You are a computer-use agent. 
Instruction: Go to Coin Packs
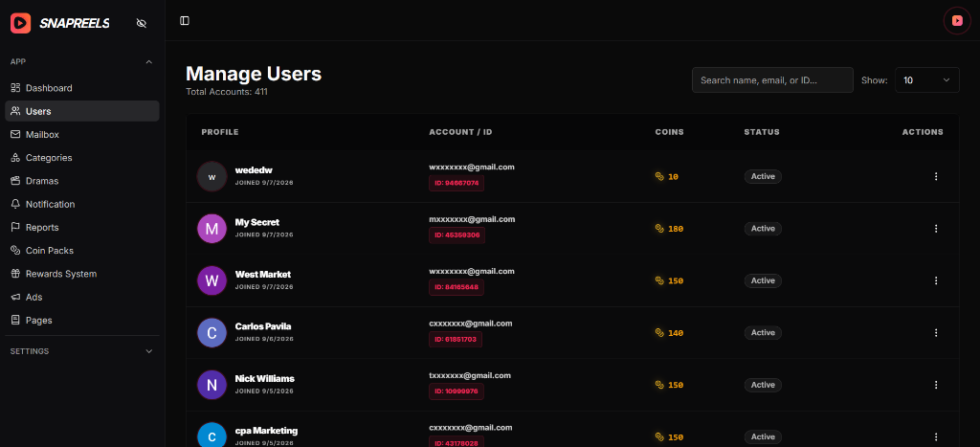point(82,250)
